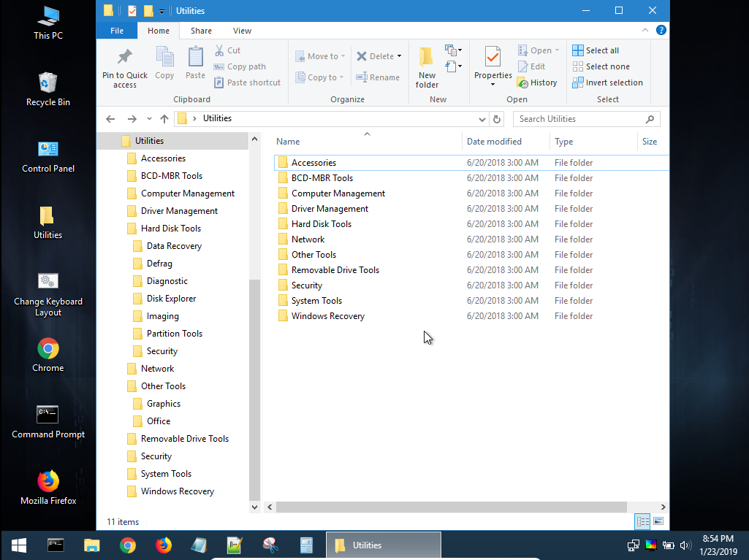Screen dimensions: 749x560
Task: Switch to large icons view in status bar
Action: (658, 521)
